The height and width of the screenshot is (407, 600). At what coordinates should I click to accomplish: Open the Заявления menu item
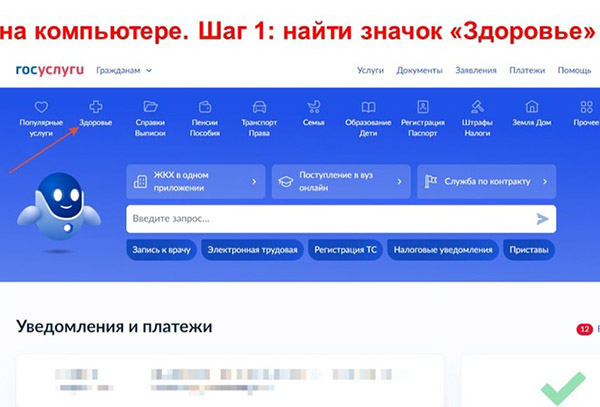click(476, 70)
